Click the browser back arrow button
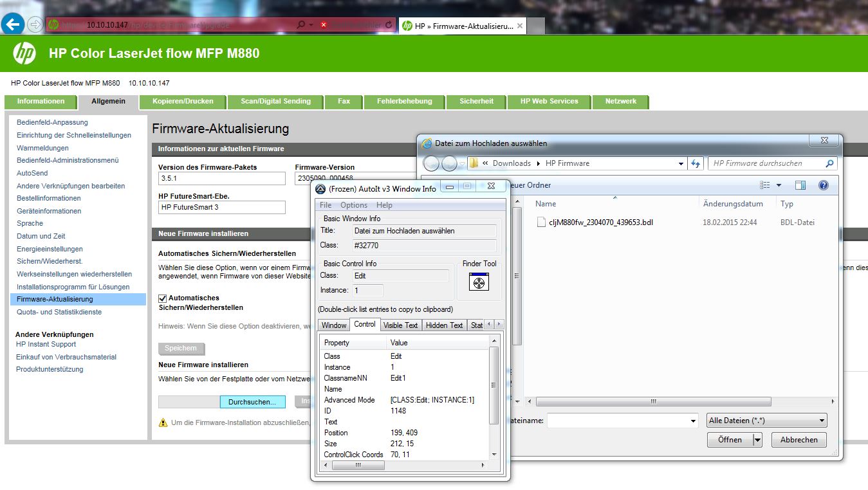 pyautogui.click(x=14, y=25)
